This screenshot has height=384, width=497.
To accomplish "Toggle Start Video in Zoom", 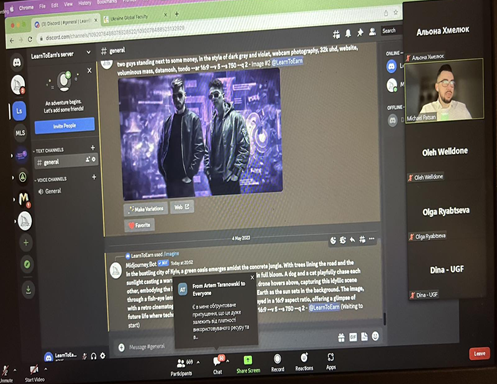I will click(34, 373).
